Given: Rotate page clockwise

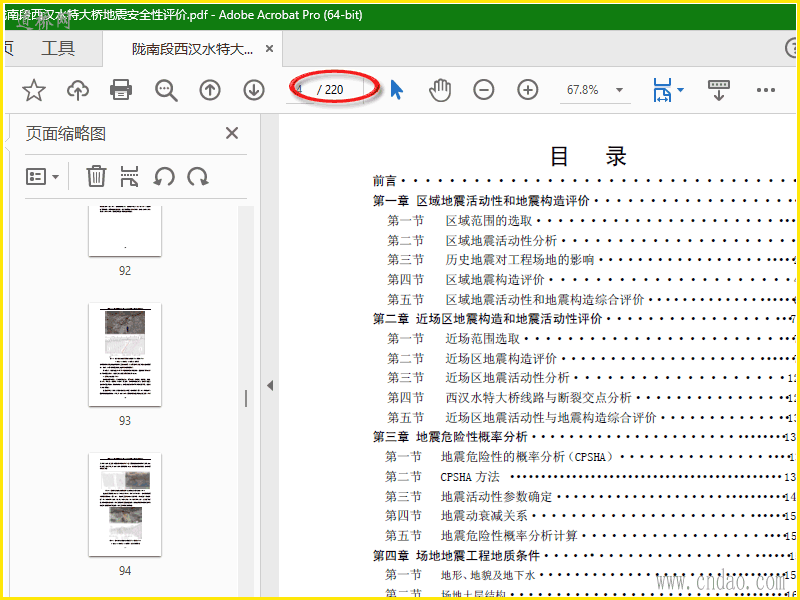Looking at the screenshot, I should click(x=197, y=177).
